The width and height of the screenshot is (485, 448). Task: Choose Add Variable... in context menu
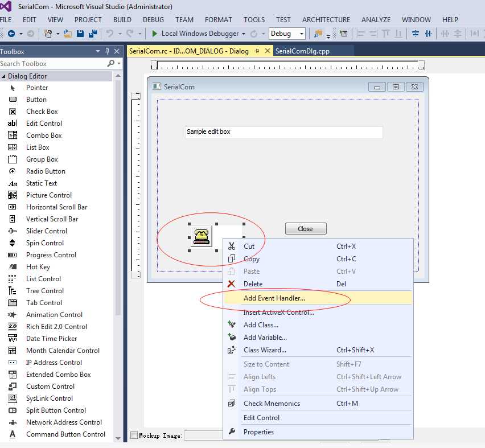click(318, 338)
